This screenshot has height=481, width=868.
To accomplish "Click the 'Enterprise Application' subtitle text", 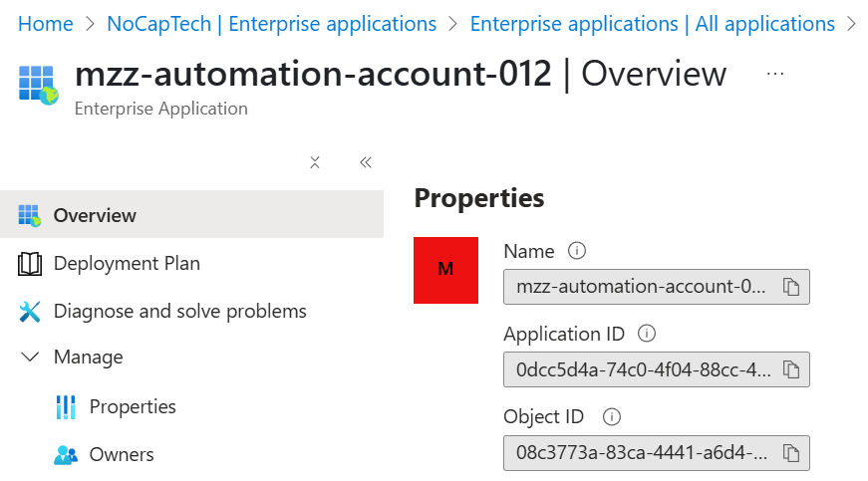I will click(161, 109).
